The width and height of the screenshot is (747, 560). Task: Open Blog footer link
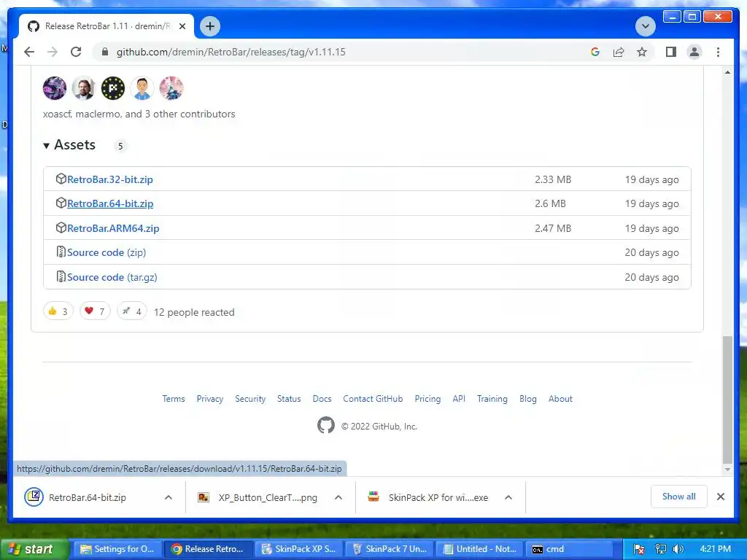528,399
